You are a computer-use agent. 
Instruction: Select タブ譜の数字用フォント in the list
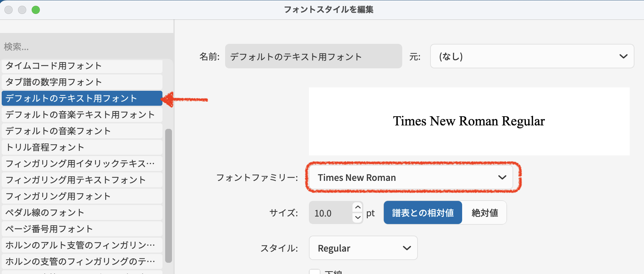pos(82,82)
